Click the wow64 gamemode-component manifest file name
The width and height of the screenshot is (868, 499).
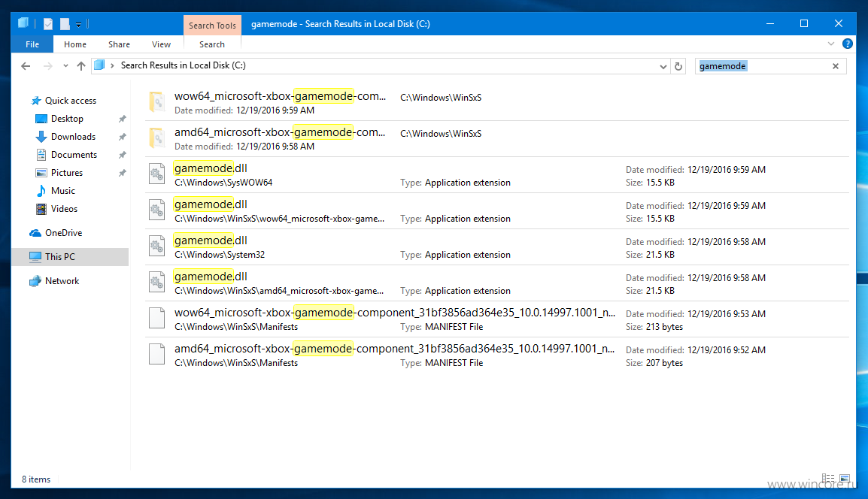pos(395,313)
